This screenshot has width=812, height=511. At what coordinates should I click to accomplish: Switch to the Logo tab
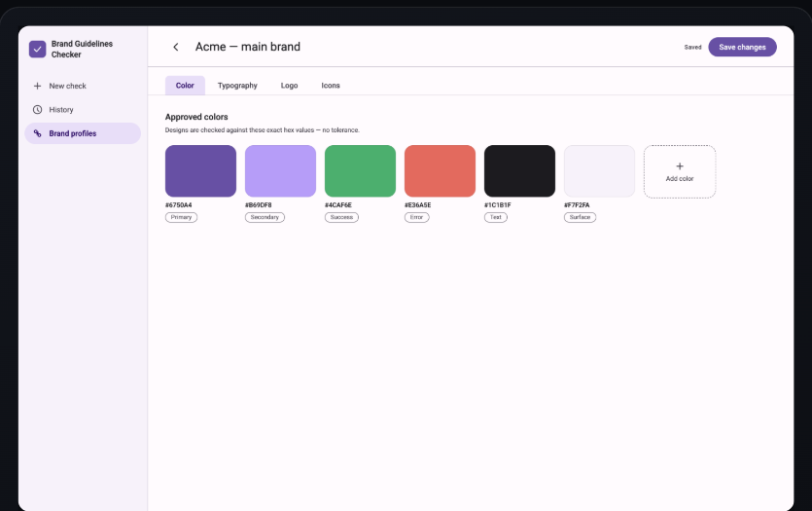[x=289, y=86]
